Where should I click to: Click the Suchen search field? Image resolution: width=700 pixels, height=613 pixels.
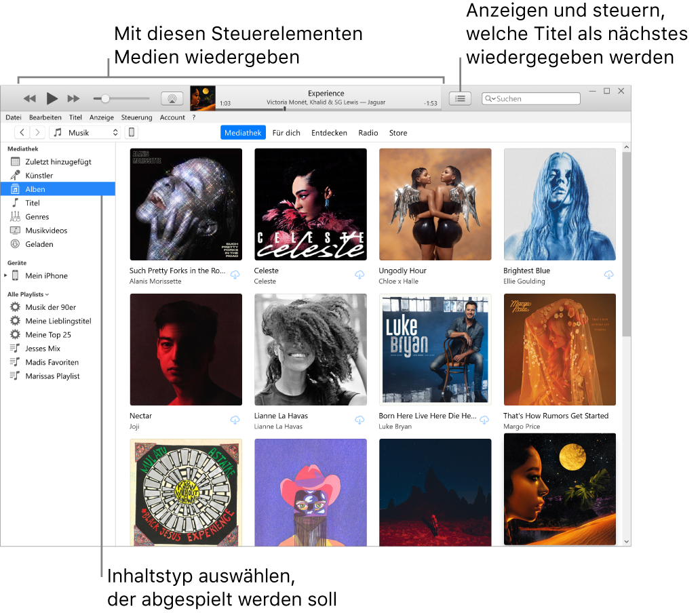531,98
